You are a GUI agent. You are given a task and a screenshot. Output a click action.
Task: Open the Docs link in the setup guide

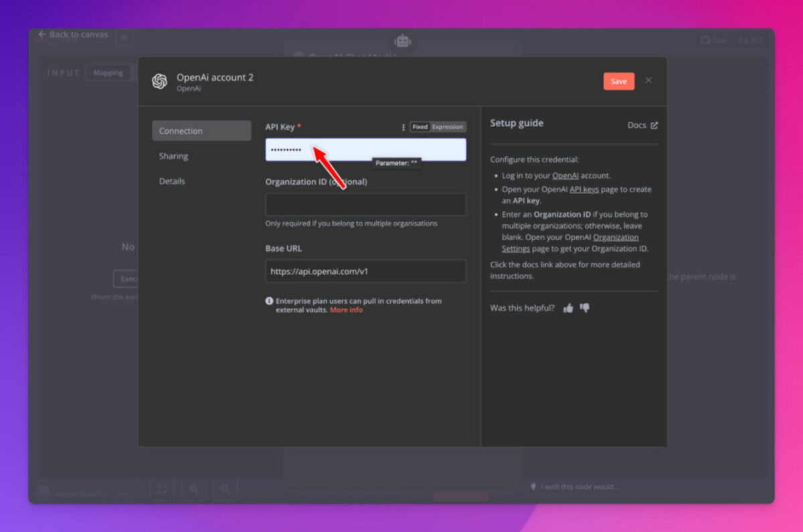coord(642,125)
